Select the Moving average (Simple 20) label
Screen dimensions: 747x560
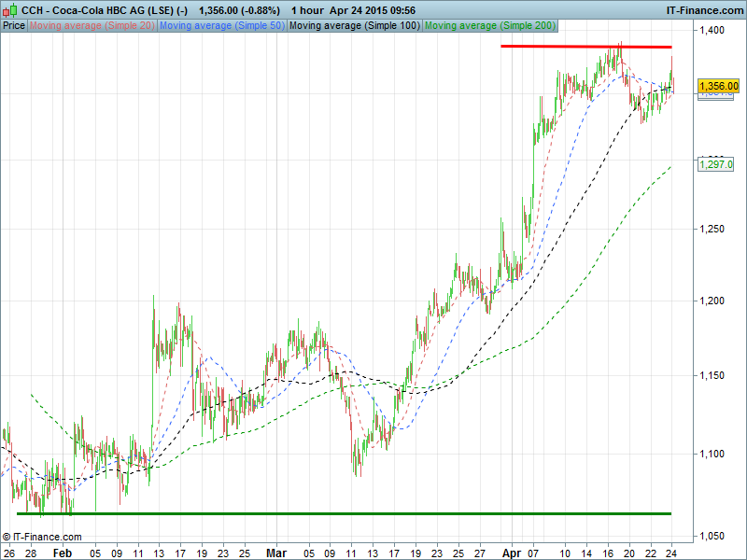92,25
